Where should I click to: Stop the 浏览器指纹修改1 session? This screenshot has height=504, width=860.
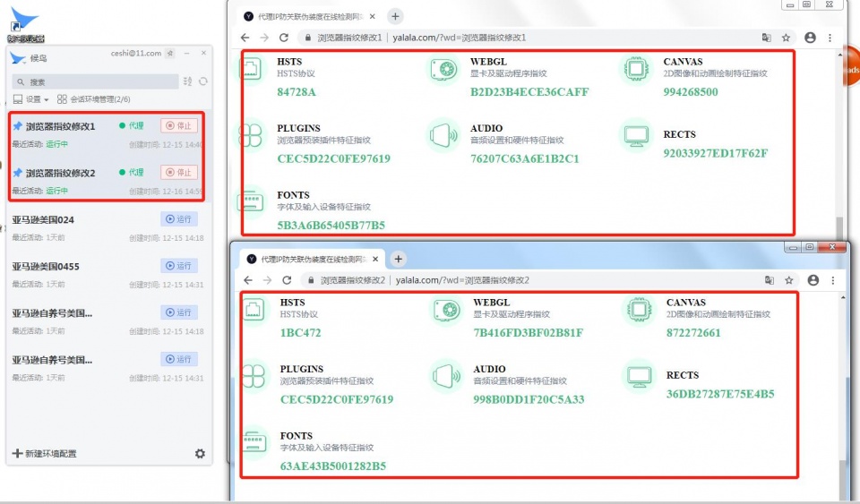[x=179, y=126]
